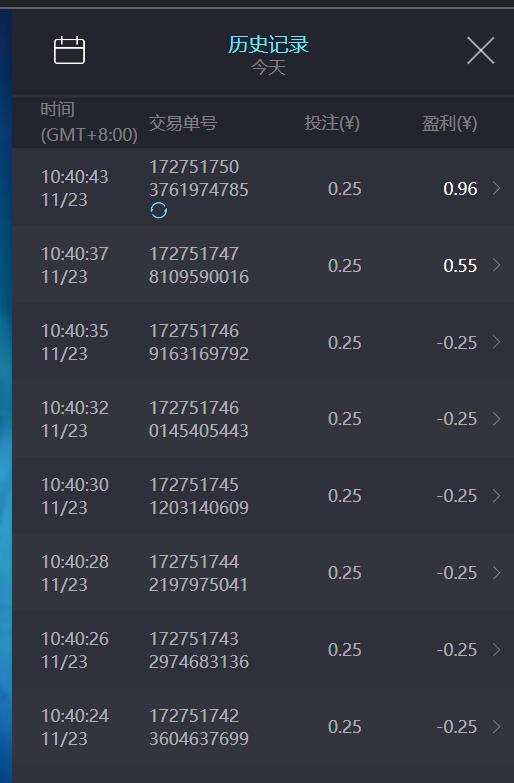Click the replay icon under order 3761974785
This screenshot has height=783, width=514.
click(159, 211)
